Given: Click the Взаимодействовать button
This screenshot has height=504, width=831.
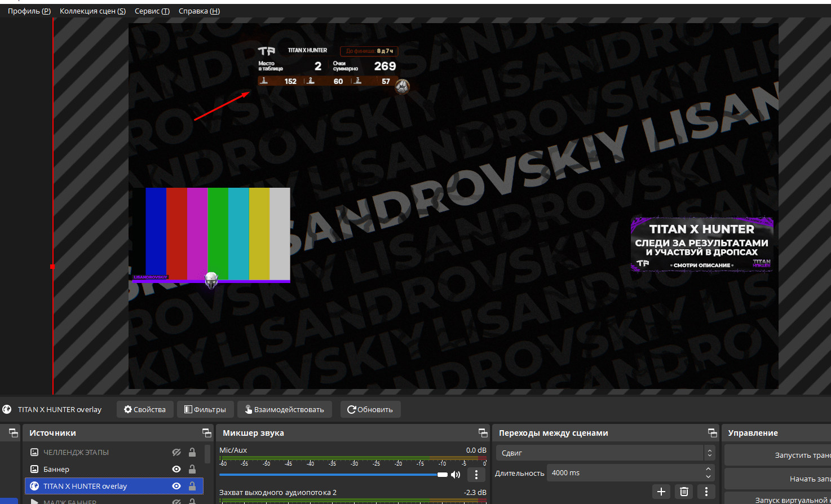Looking at the screenshot, I should click(285, 409).
